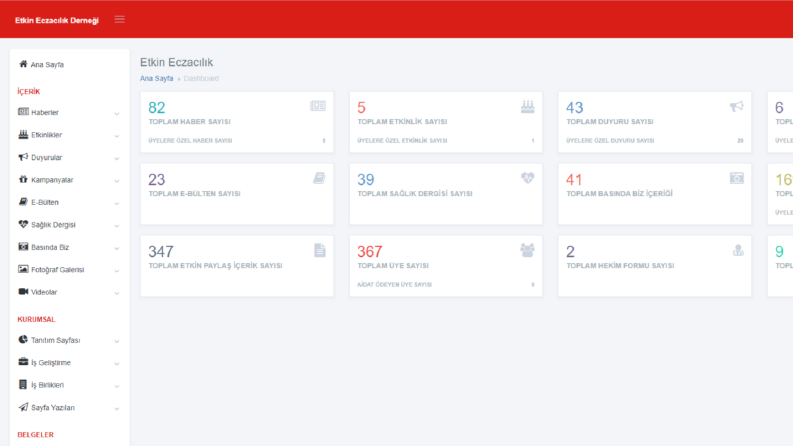Click the camera icon next to Basında Biz
The height and width of the screenshot is (446, 793).
click(x=23, y=247)
